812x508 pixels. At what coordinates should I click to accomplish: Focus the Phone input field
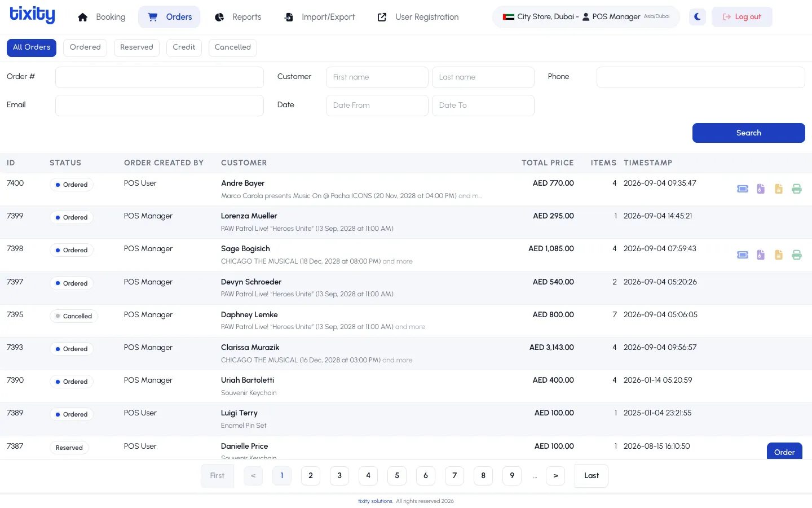click(x=701, y=77)
